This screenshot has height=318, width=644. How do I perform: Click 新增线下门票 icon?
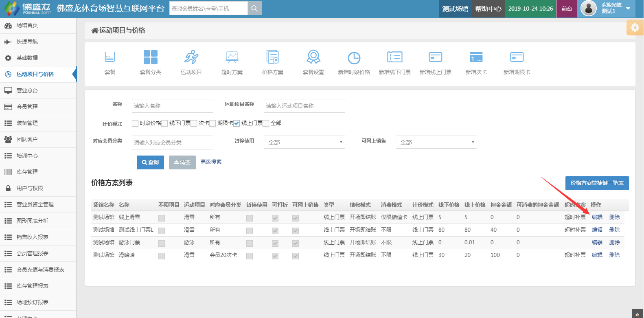tap(395, 57)
